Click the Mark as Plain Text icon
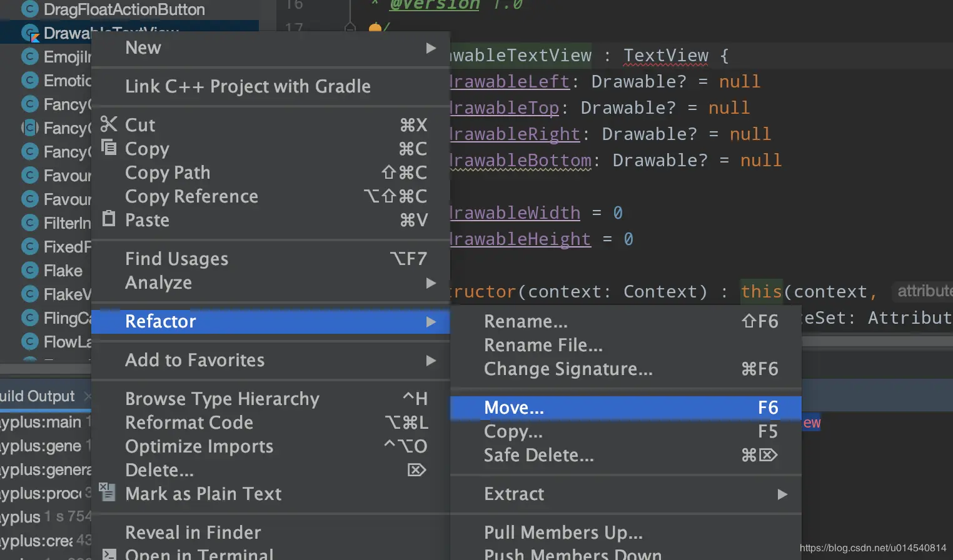This screenshot has height=560, width=953. click(108, 492)
